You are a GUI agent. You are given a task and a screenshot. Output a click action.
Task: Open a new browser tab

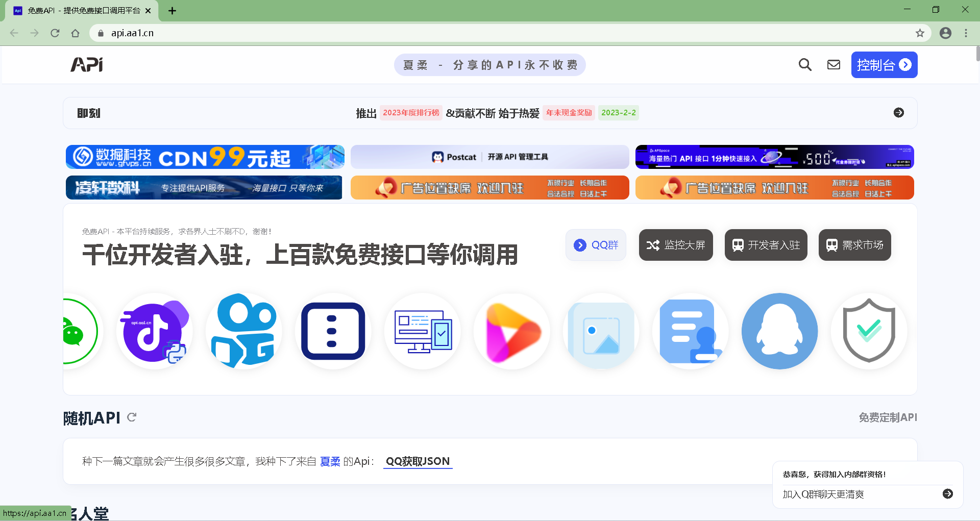tap(173, 11)
